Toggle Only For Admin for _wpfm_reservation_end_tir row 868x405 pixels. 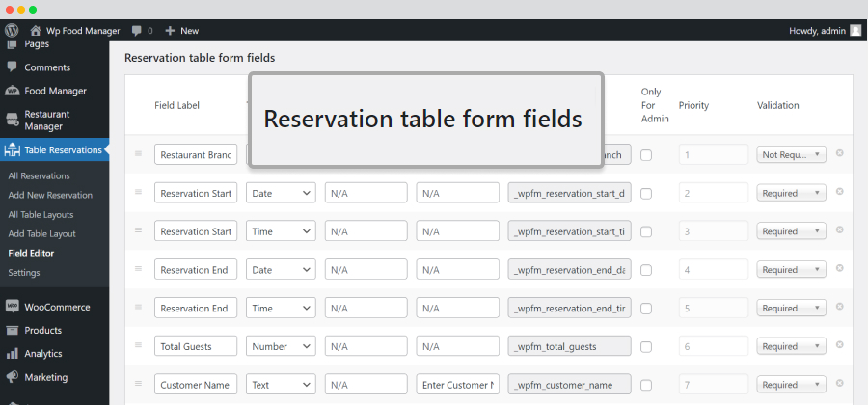click(646, 309)
